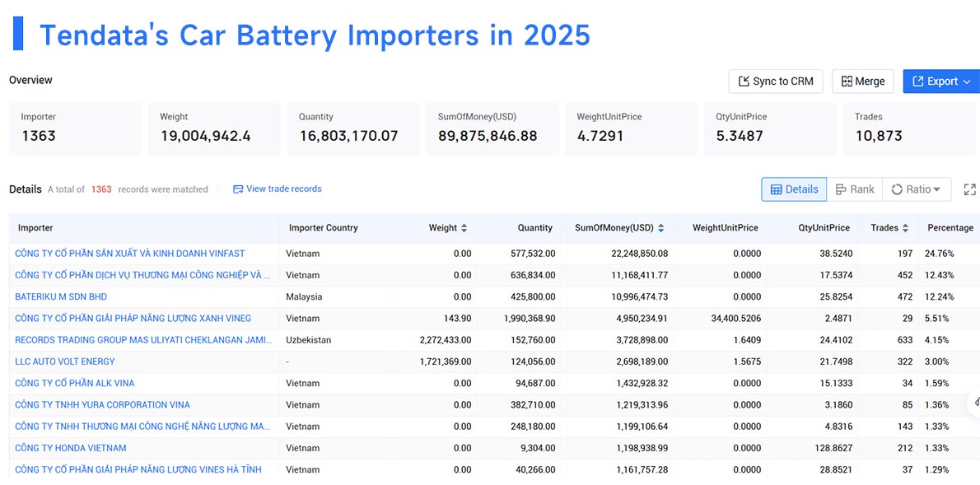Open importer NĂNG LƯỢNG XANH VINEG link

coord(133,318)
